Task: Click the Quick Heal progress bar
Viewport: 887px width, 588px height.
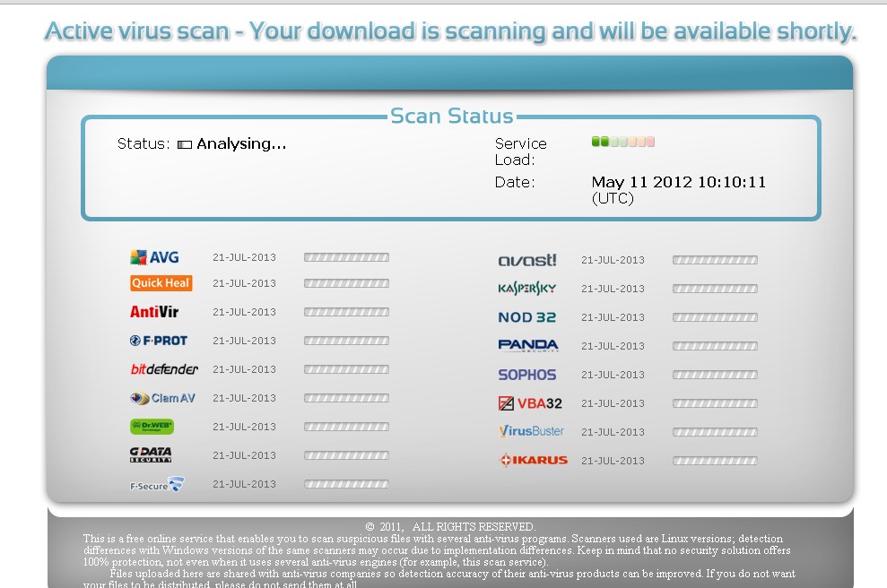Action: tap(346, 283)
